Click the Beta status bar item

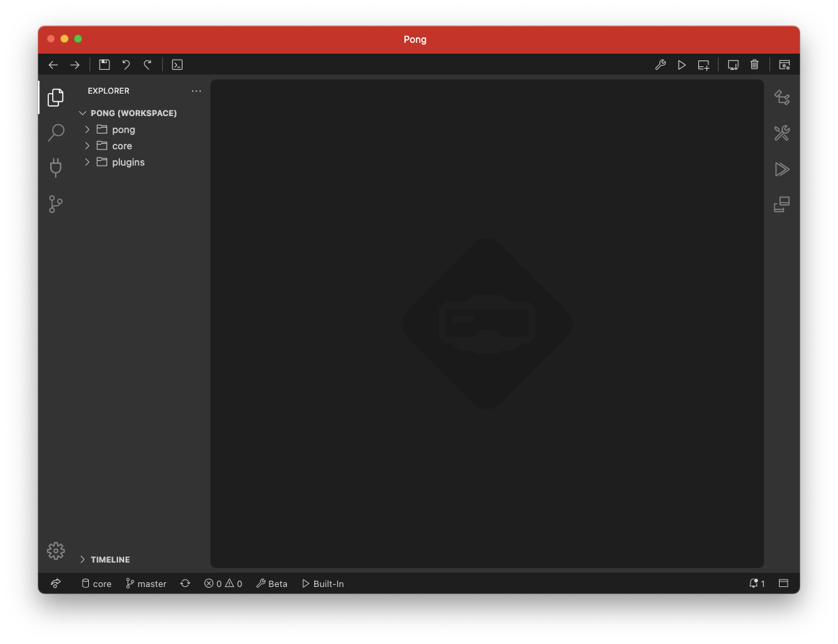click(271, 584)
